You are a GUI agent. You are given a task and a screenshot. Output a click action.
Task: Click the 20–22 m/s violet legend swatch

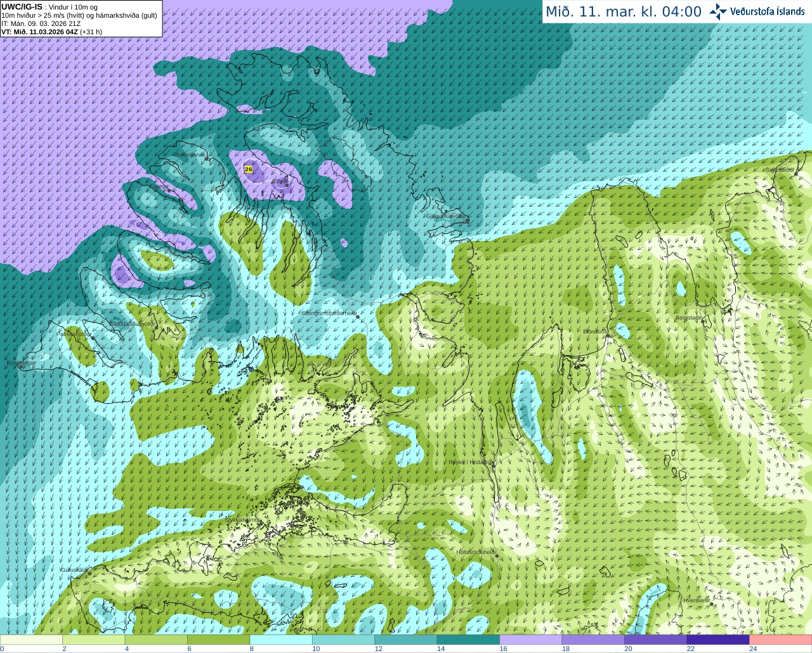[655, 640]
